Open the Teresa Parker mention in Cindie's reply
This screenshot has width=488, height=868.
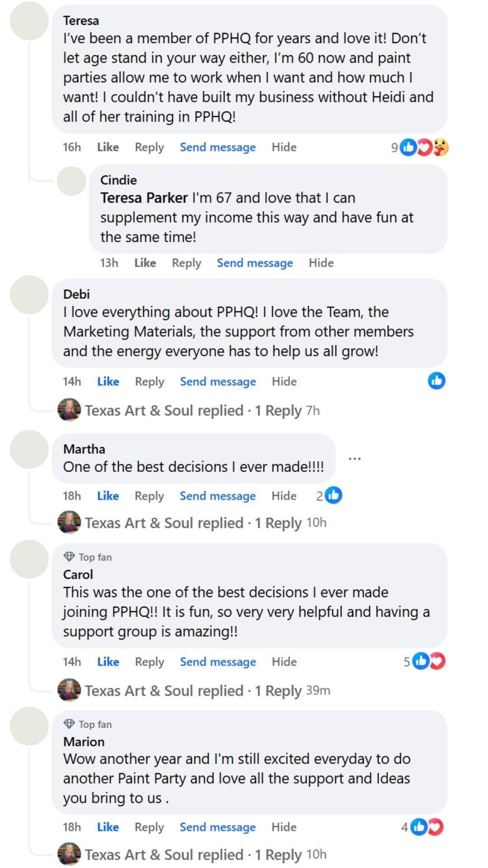click(x=144, y=198)
